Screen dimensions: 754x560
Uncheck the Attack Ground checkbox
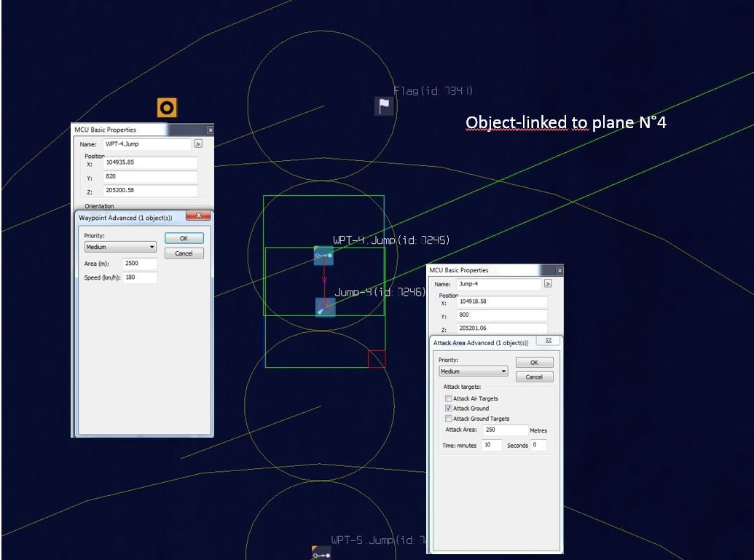click(448, 408)
